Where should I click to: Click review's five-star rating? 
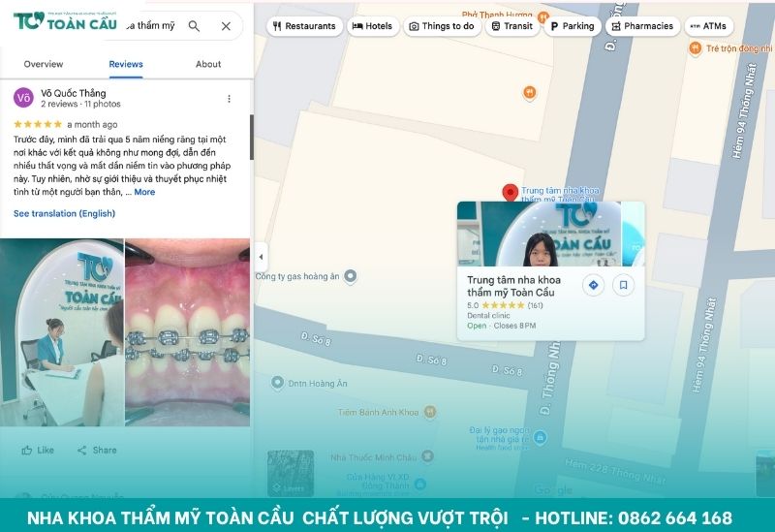(x=38, y=124)
